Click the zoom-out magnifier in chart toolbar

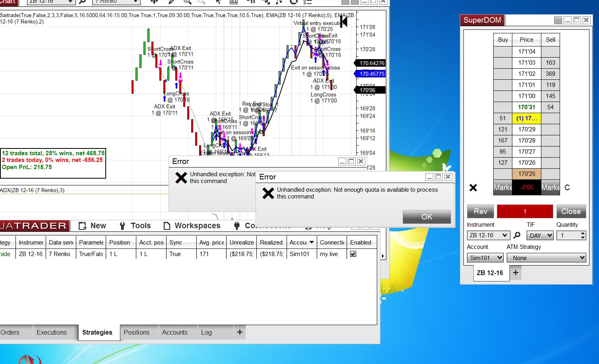pos(202,1)
